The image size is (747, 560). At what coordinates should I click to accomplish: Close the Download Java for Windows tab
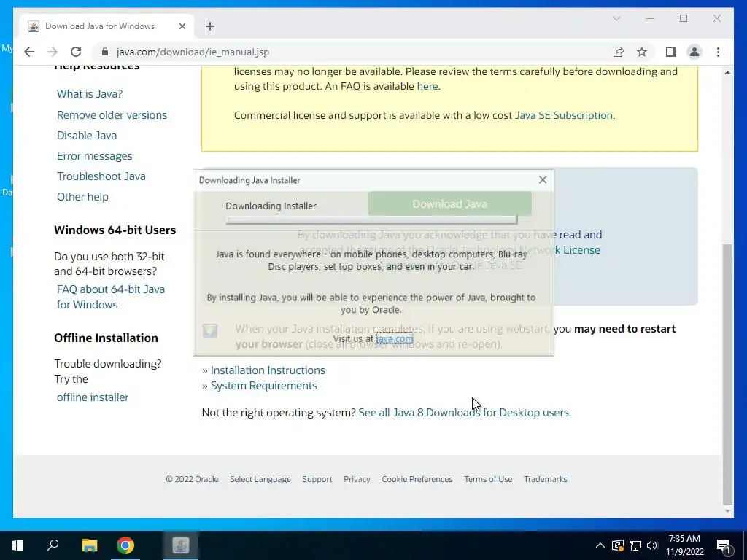(x=182, y=26)
